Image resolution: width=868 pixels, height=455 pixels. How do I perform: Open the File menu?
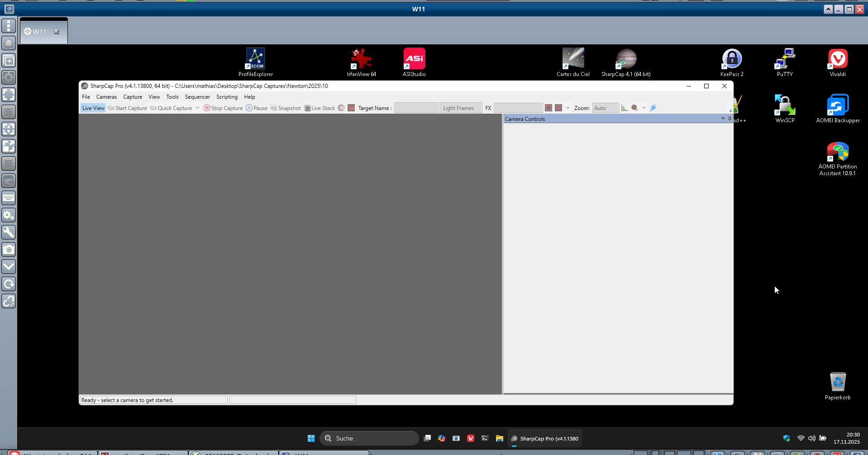(86, 97)
